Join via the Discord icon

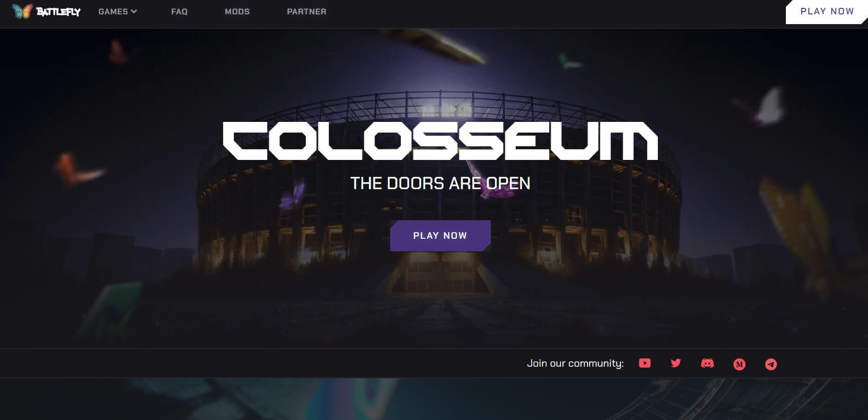coord(707,363)
